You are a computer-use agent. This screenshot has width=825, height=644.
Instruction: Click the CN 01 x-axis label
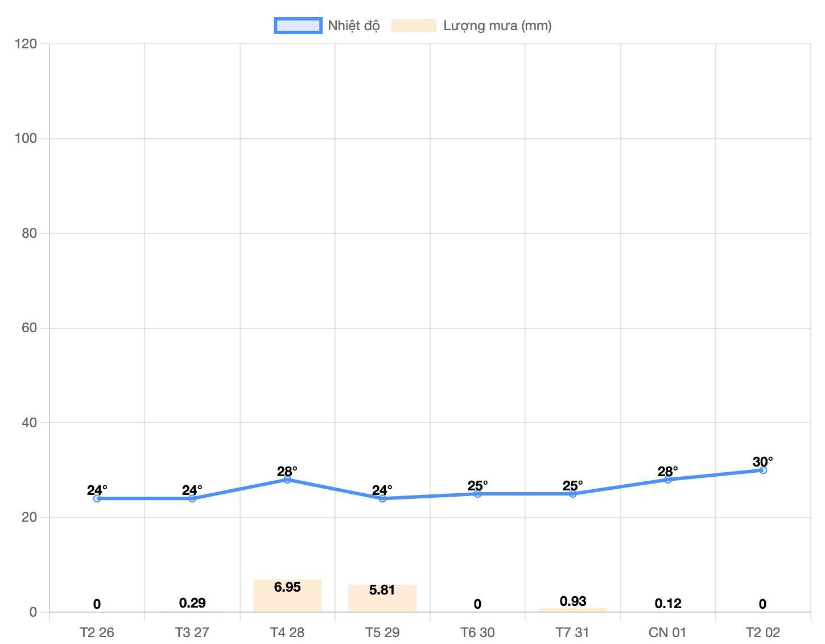[x=668, y=633]
